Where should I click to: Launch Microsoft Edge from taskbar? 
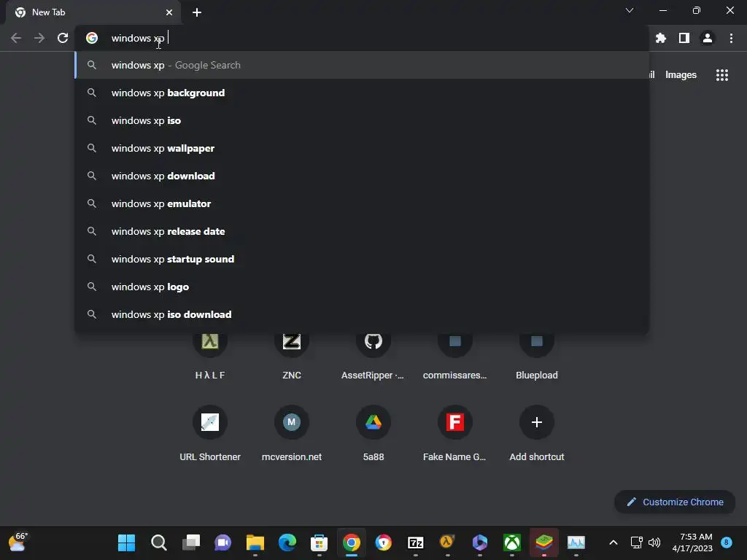click(287, 542)
